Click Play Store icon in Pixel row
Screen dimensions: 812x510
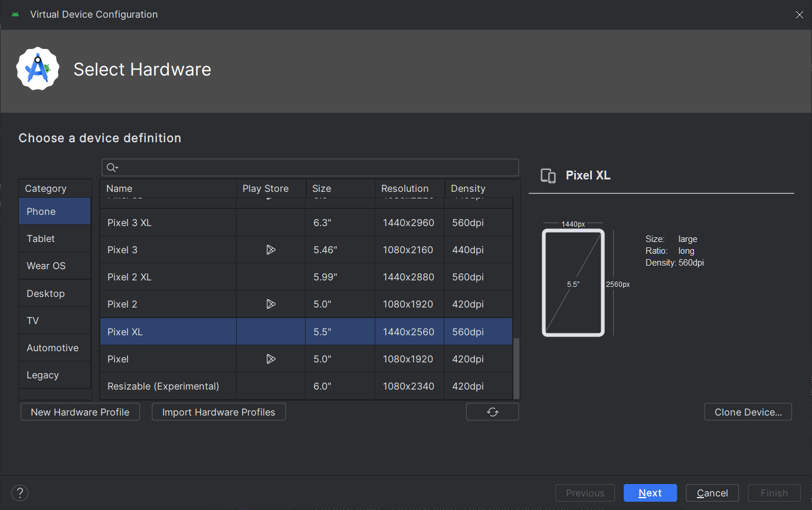(x=271, y=359)
